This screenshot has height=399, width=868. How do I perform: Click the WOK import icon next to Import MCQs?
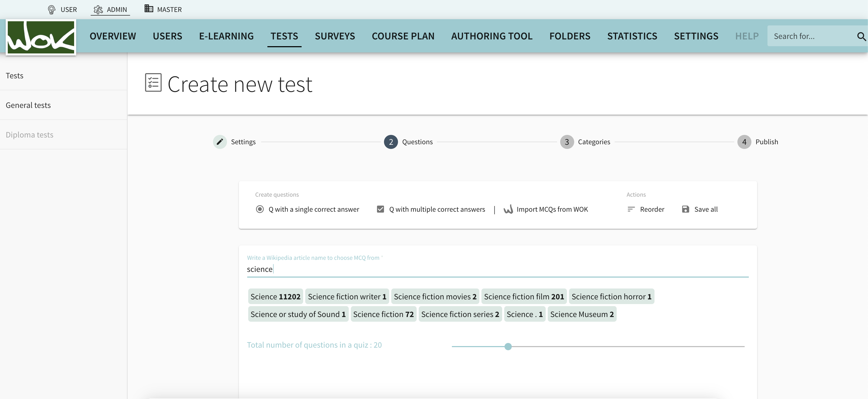(508, 209)
